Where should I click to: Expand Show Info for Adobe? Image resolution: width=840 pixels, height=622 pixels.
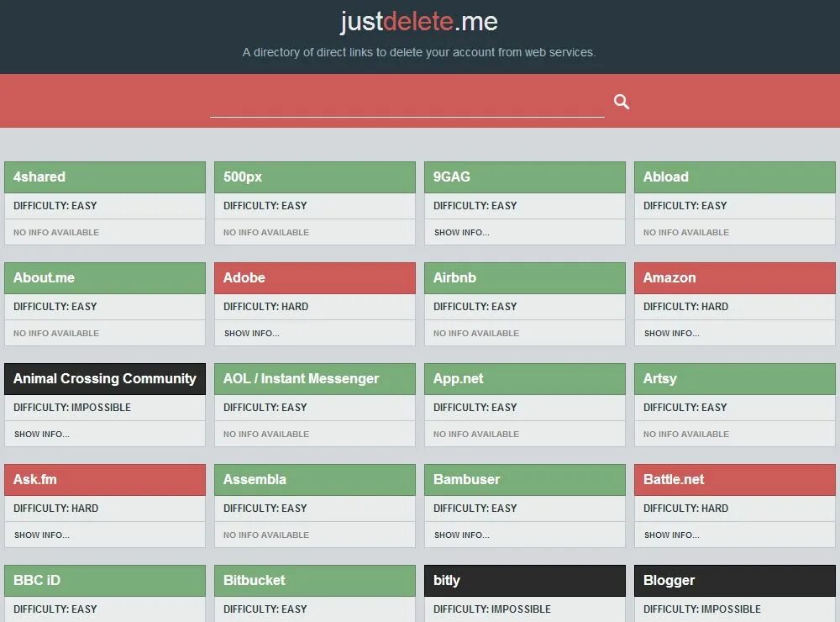coord(252,333)
